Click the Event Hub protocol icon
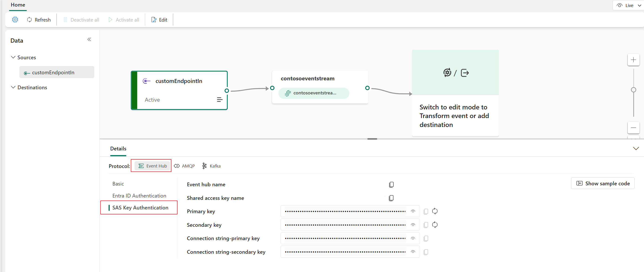This screenshot has width=644, height=272. pos(140,165)
